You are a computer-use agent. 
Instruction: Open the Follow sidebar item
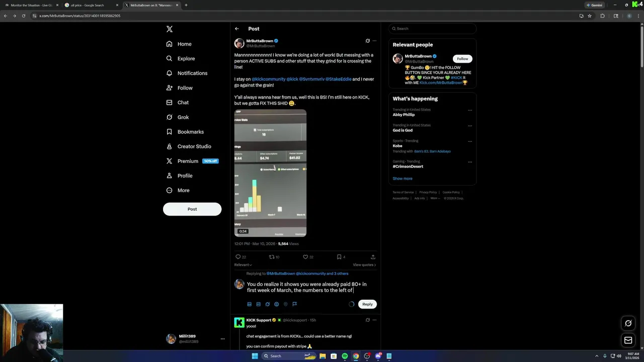[x=180, y=87]
